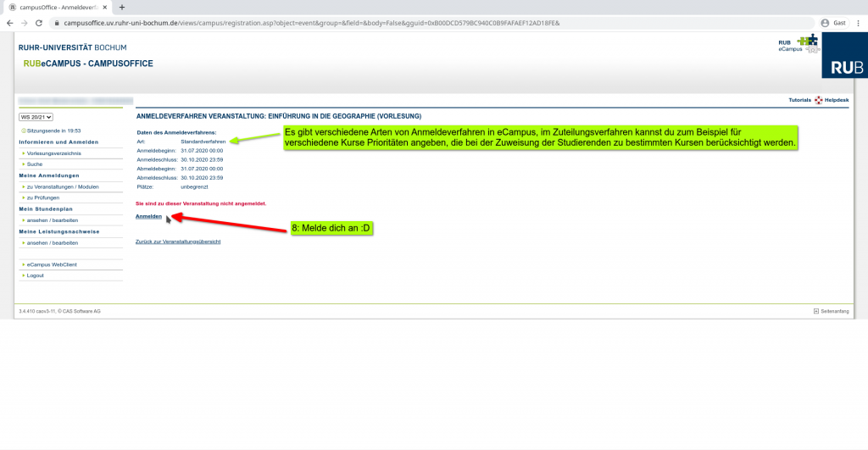
Task: Open a new browser tab
Action: point(122,7)
